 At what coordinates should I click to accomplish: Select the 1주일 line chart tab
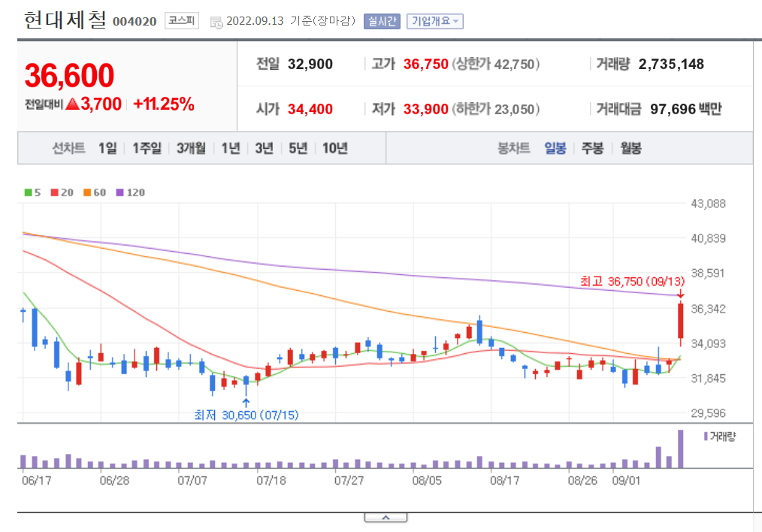click(147, 148)
